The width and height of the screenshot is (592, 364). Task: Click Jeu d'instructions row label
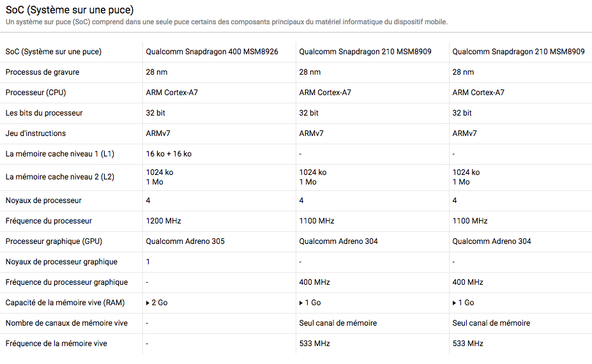pyautogui.click(x=36, y=133)
